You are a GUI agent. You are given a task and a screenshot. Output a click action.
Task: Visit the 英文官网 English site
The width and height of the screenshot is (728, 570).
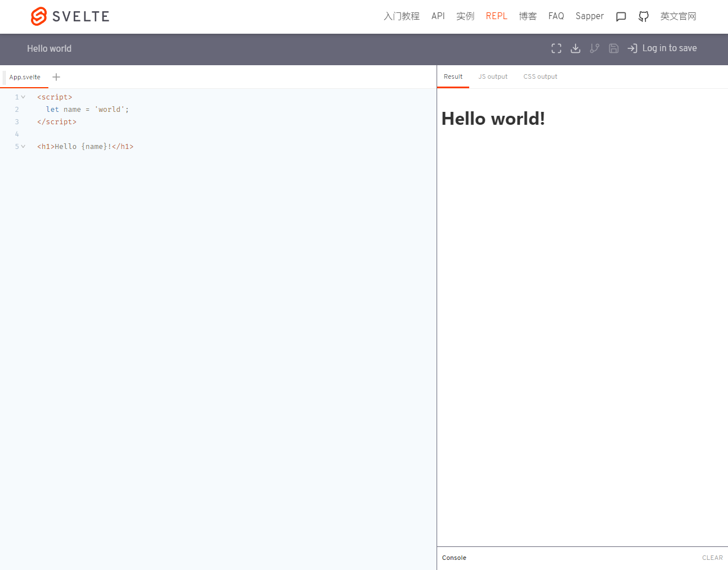point(678,16)
